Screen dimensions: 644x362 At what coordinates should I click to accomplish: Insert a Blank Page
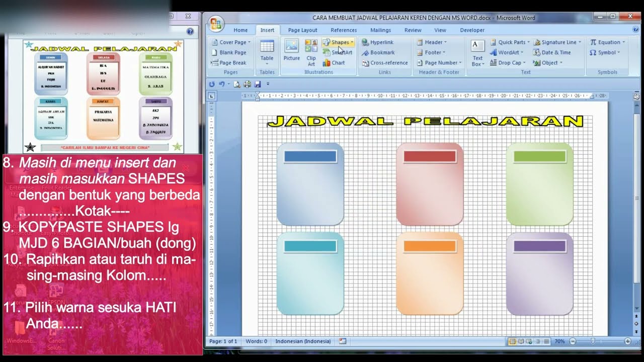tap(229, 52)
